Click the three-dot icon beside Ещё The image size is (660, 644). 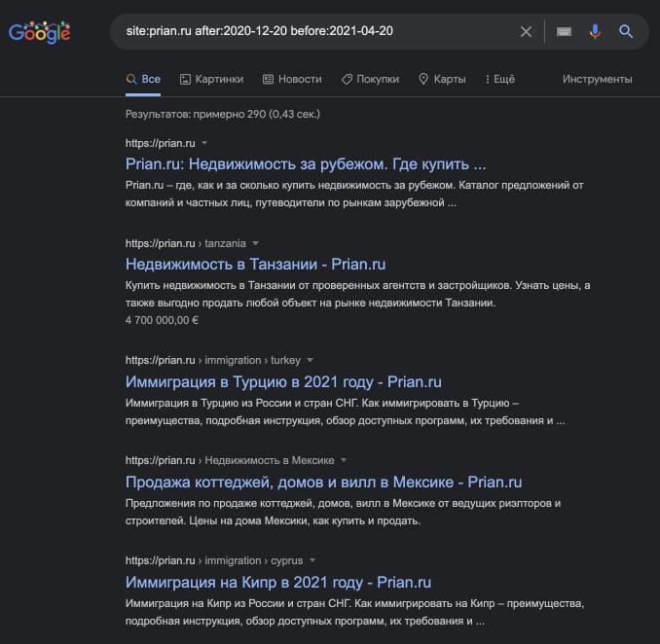click(x=488, y=79)
